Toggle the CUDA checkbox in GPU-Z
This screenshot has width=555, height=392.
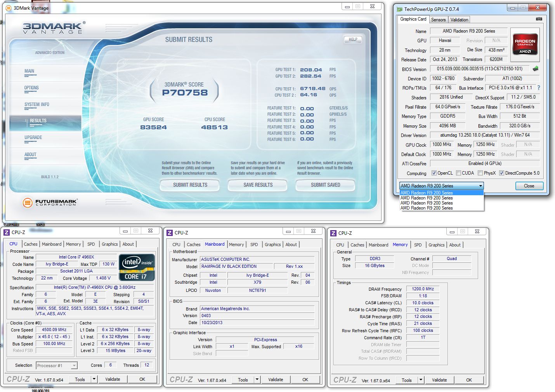458,173
